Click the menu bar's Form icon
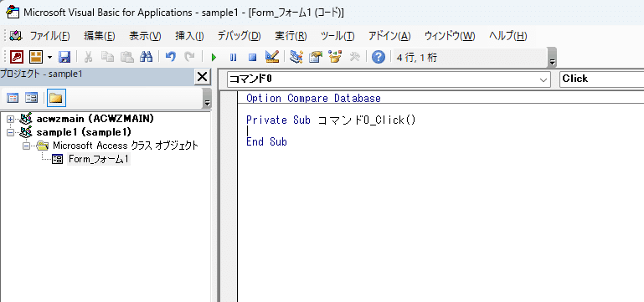 click(16, 36)
